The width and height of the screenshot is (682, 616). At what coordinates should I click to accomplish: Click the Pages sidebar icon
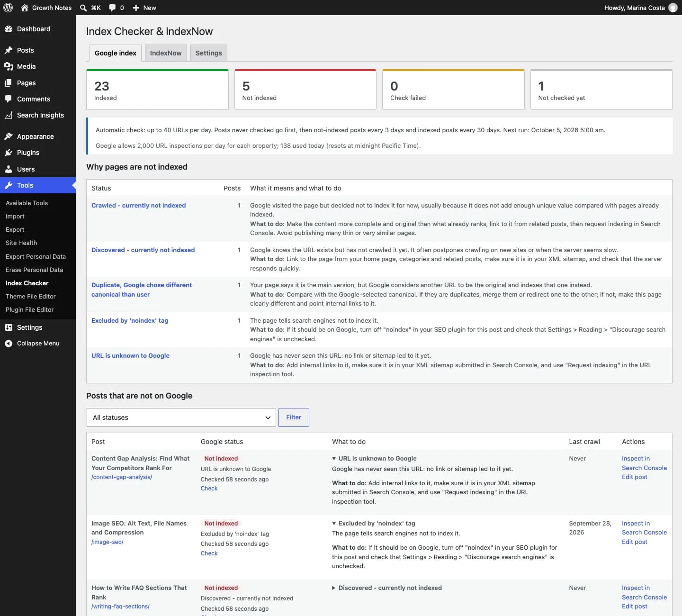(x=9, y=83)
